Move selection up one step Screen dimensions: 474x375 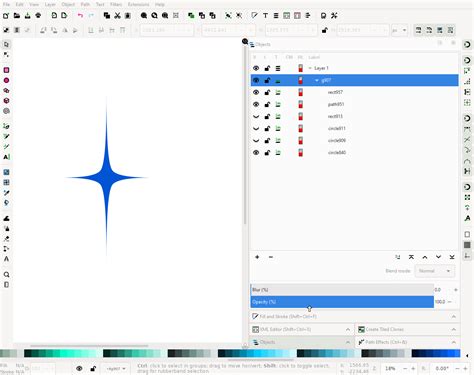click(x=425, y=257)
